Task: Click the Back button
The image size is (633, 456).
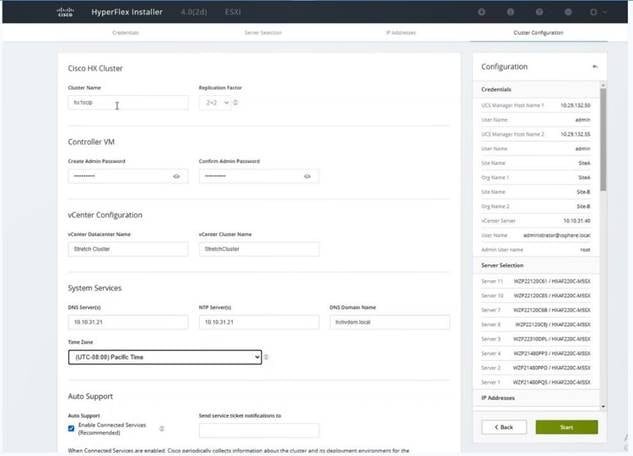Action: click(504, 427)
